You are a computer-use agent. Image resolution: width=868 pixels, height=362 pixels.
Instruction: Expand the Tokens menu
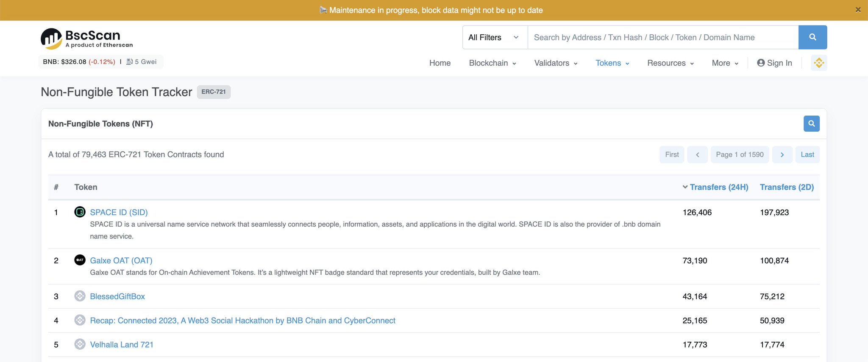click(x=612, y=63)
